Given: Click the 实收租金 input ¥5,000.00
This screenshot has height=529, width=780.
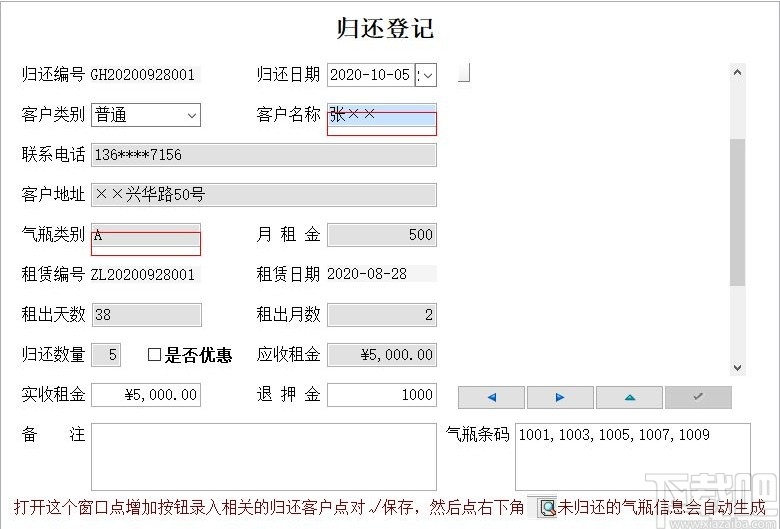Looking at the screenshot, I should 146,395.
